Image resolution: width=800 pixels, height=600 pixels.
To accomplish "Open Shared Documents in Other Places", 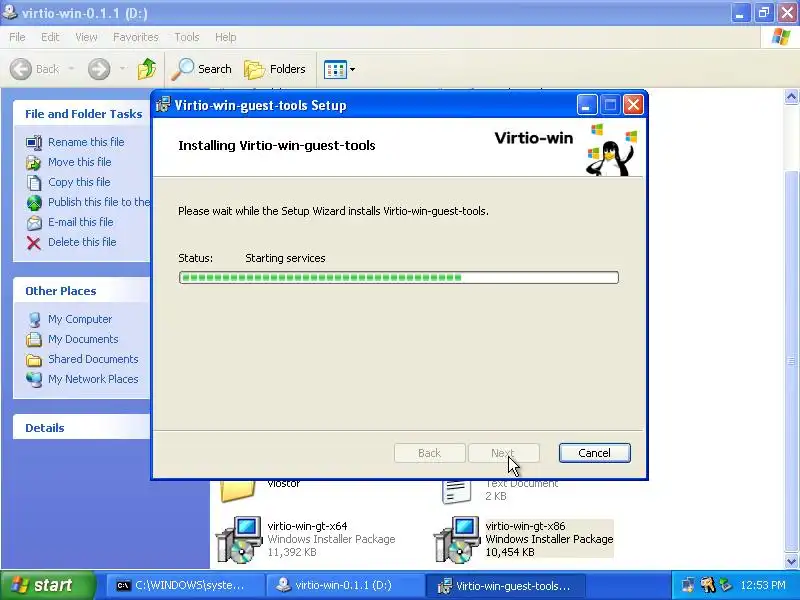I will pyautogui.click(x=93, y=359).
